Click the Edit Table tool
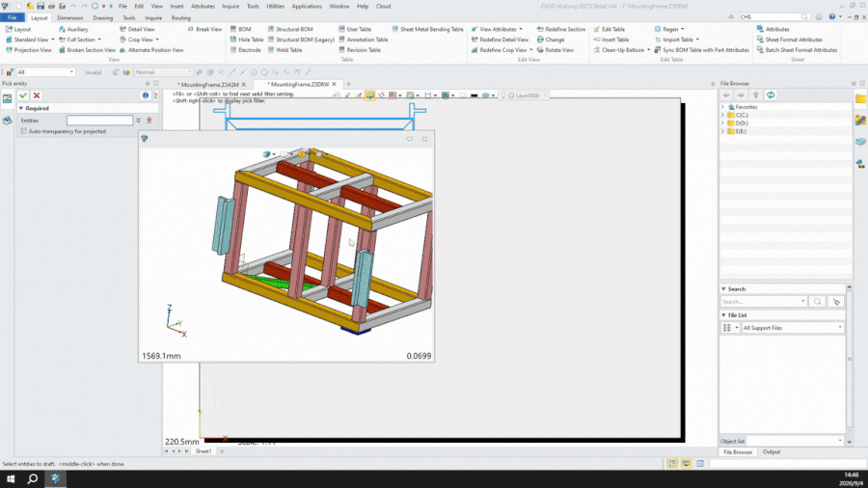This screenshot has height=488, width=868. tap(609, 29)
